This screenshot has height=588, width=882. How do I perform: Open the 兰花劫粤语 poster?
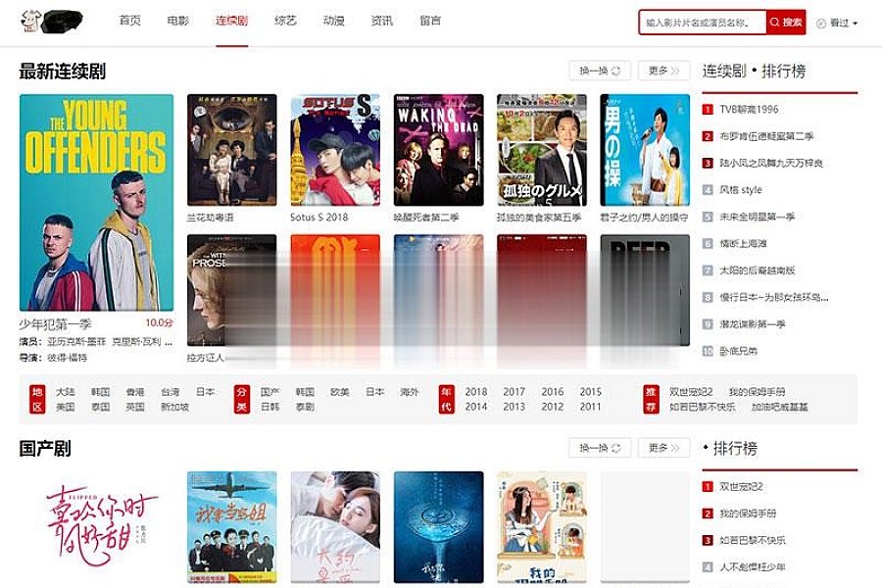pos(231,150)
